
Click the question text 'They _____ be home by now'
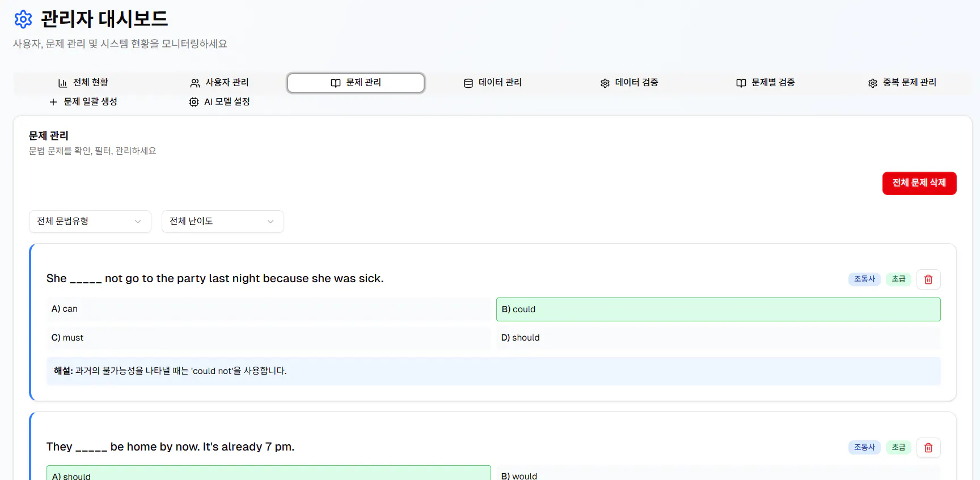tap(170, 447)
